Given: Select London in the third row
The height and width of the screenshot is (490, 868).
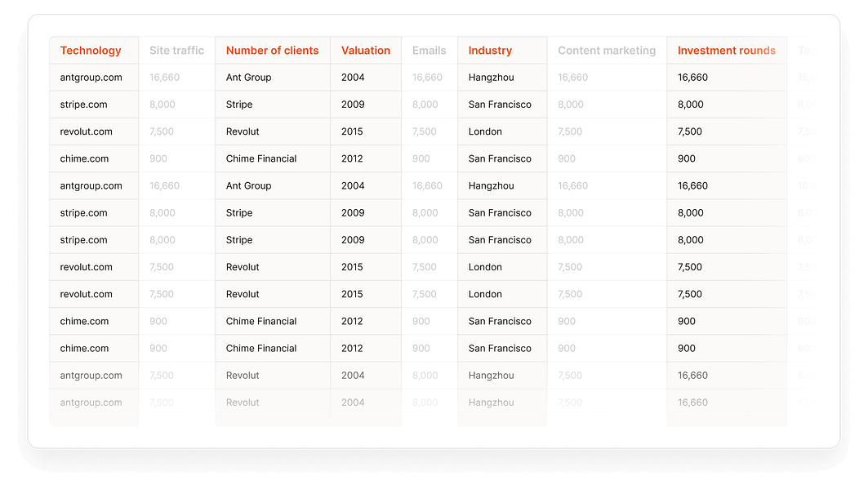Looking at the screenshot, I should (x=485, y=131).
